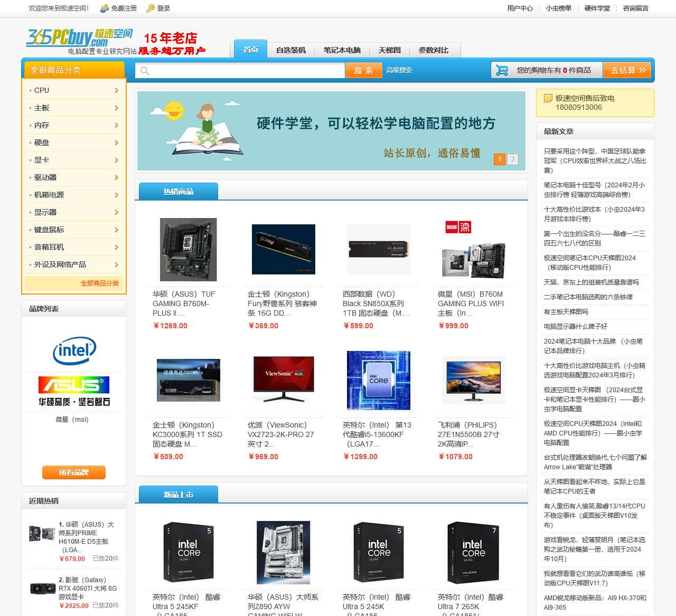
Task: Open the 免费注册 link
Action: pos(124,8)
